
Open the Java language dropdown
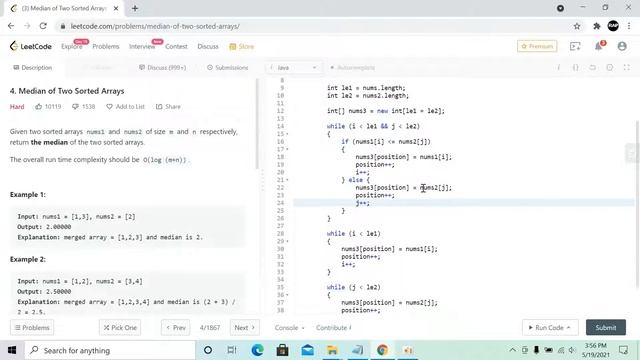[x=293, y=68]
